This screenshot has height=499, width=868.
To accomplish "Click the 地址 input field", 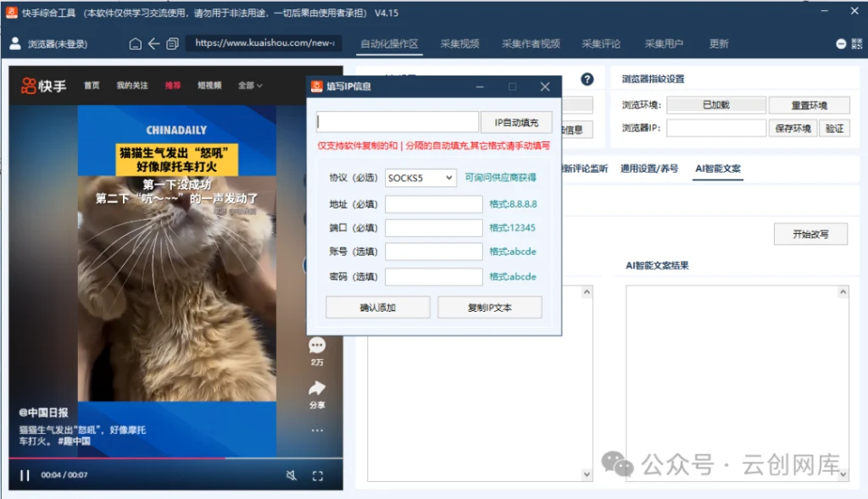I will 433,204.
